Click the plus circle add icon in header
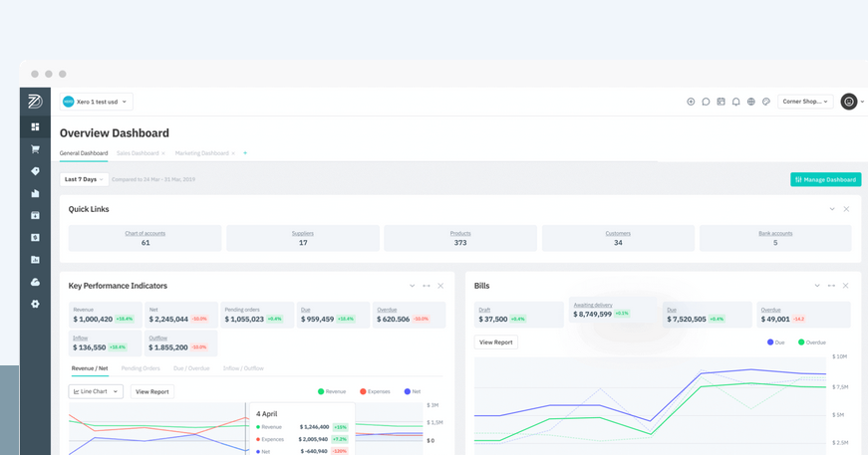This screenshot has height=455, width=868. [691, 102]
